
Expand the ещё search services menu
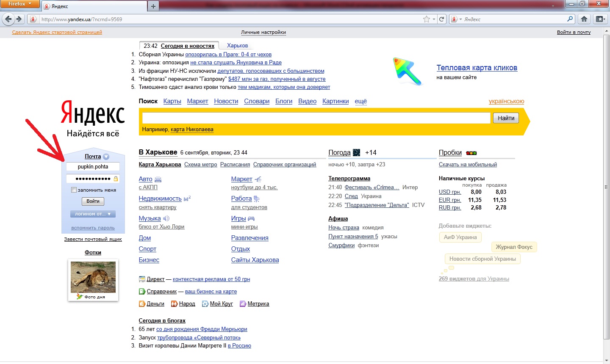point(360,101)
